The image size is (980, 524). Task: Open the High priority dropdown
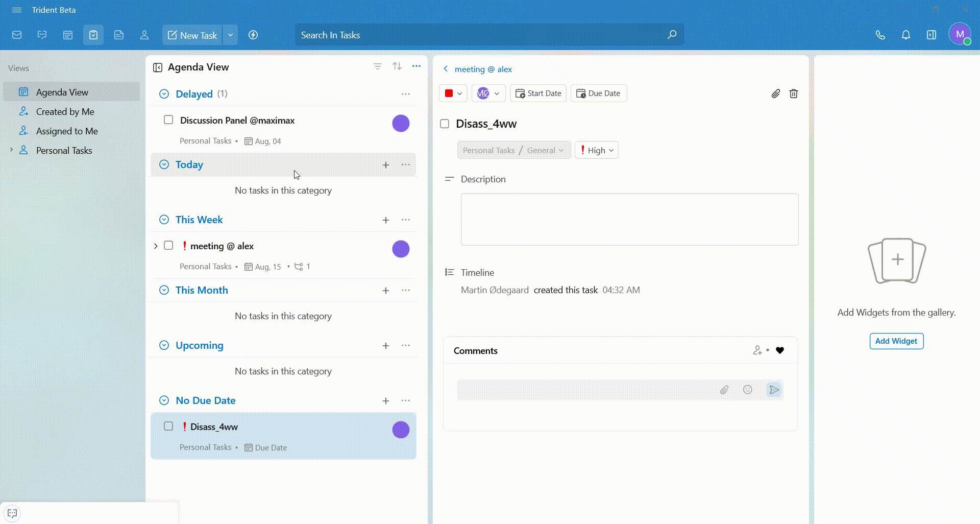(596, 150)
